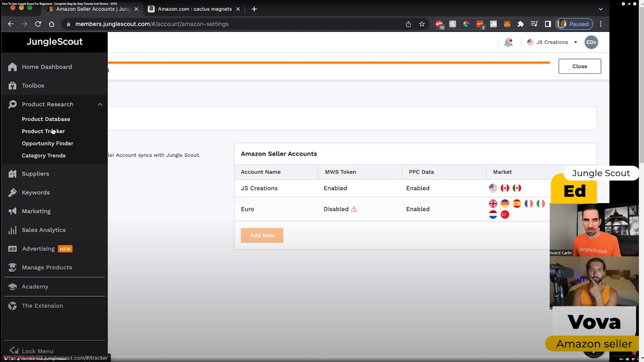Screen dimensions: 644x362
Task: Open the EDc user avatar menu
Action: click(591, 42)
